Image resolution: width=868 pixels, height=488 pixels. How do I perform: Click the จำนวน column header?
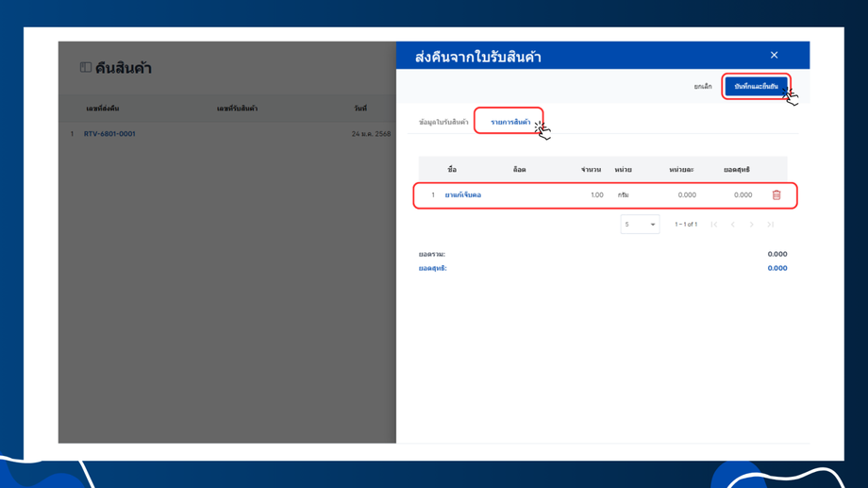point(591,170)
